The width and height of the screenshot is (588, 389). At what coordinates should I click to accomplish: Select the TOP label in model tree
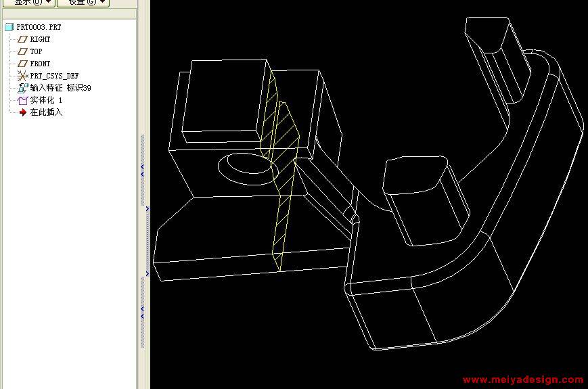36,51
